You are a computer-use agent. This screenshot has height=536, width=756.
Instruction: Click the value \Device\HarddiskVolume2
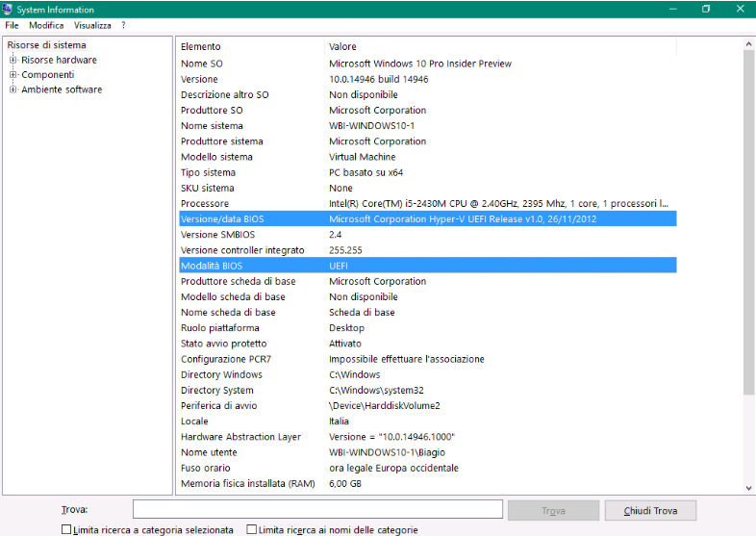click(385, 406)
